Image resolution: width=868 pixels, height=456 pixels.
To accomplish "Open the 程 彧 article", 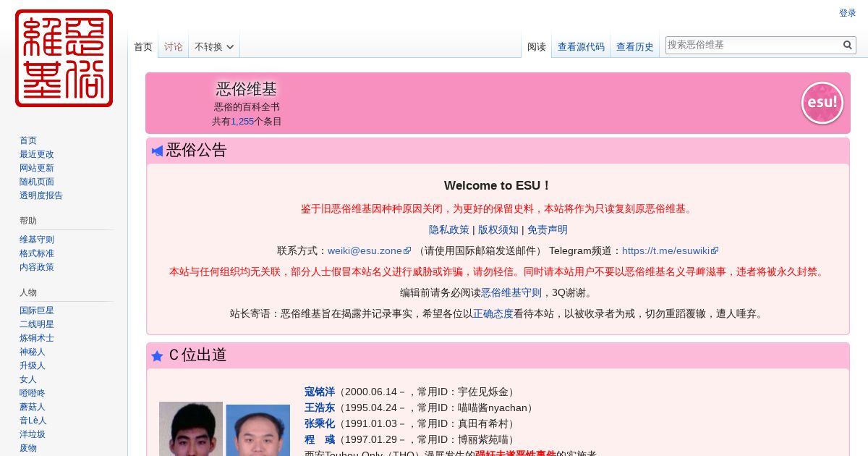I will pyautogui.click(x=320, y=439).
